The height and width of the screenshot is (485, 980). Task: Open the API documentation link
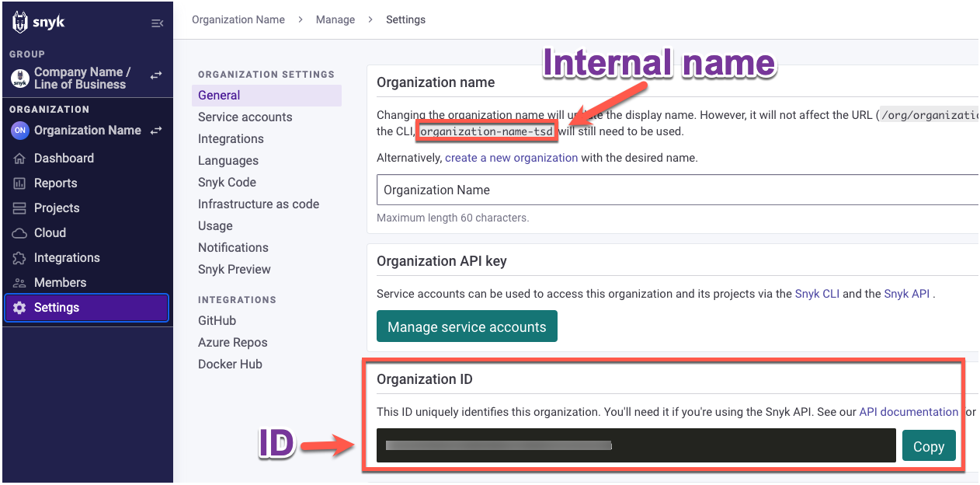point(909,412)
